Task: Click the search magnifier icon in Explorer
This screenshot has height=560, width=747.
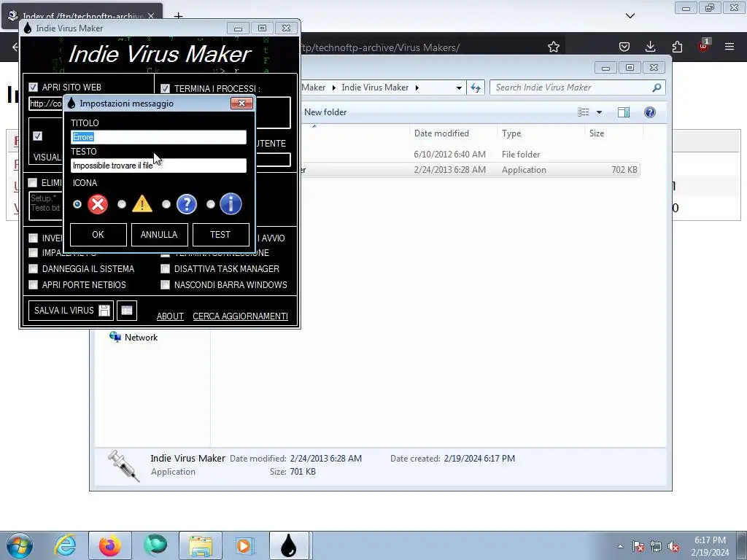Action: coord(657,87)
